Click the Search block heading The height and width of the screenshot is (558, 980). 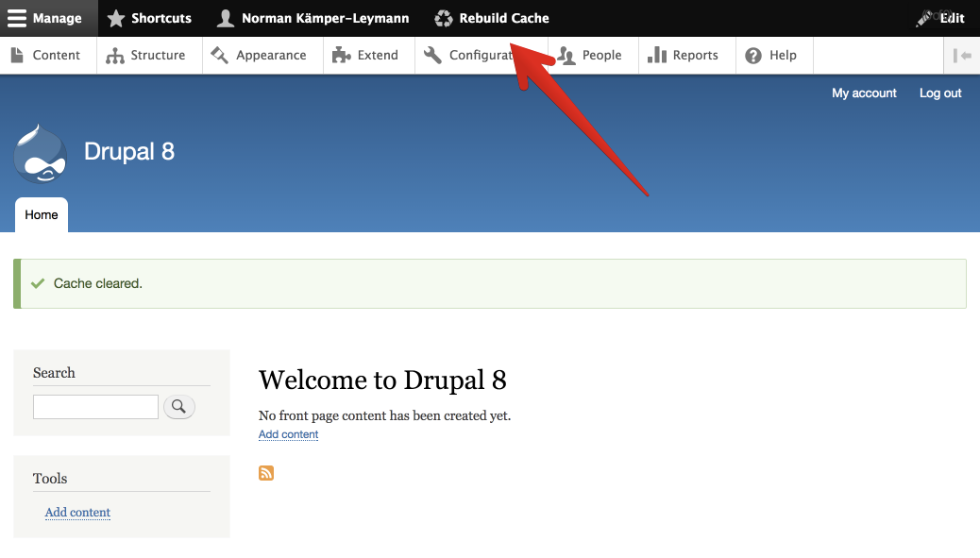coord(54,373)
